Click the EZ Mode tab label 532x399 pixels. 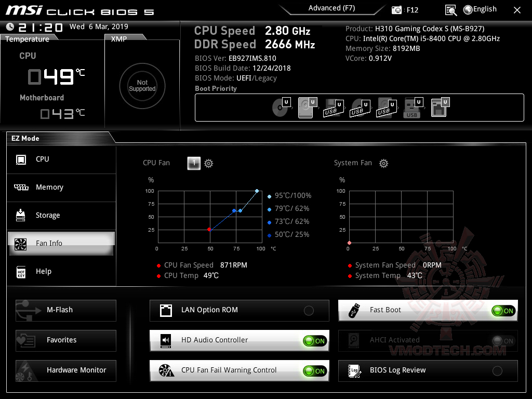click(x=25, y=138)
